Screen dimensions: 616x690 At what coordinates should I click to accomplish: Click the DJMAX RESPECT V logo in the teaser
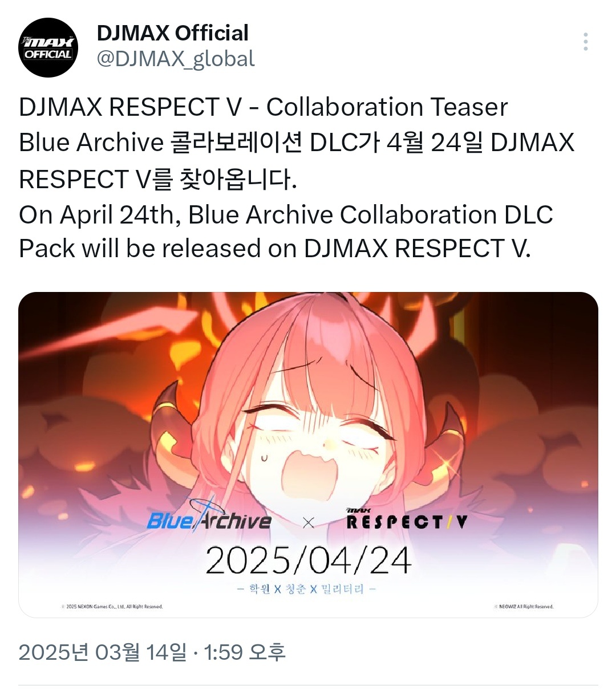(407, 518)
